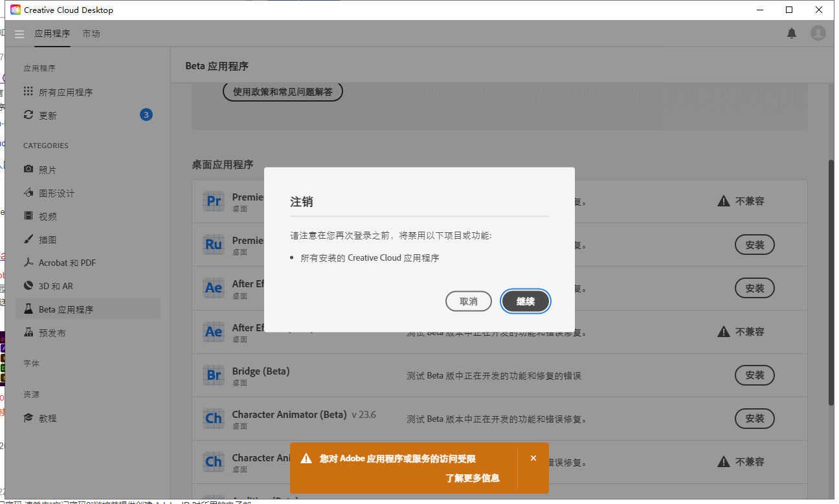The image size is (839, 504).
Task: Click Bridge (Beta) app name text
Action: [x=261, y=371]
